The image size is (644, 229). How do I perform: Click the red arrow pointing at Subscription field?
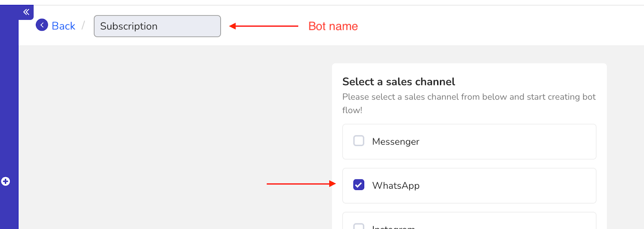[x=264, y=26]
